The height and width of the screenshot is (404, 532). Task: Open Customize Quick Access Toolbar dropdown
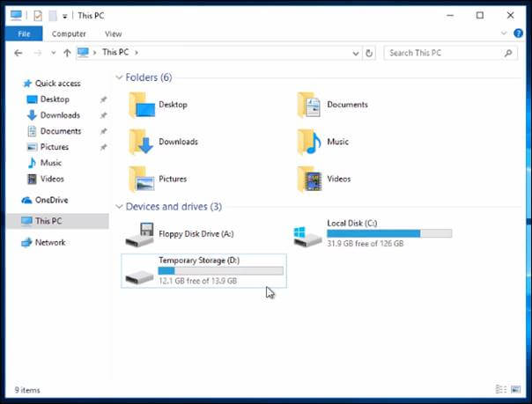[65, 16]
